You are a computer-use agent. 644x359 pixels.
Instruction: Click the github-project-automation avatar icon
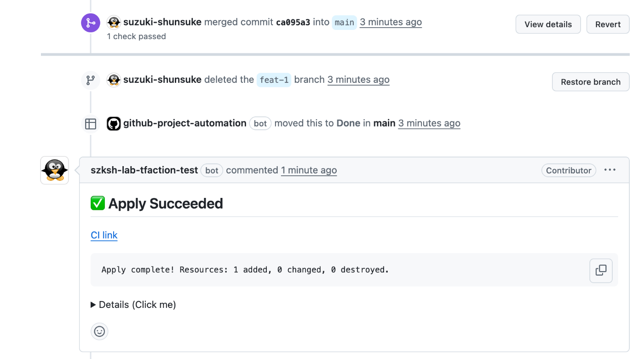[x=114, y=123]
